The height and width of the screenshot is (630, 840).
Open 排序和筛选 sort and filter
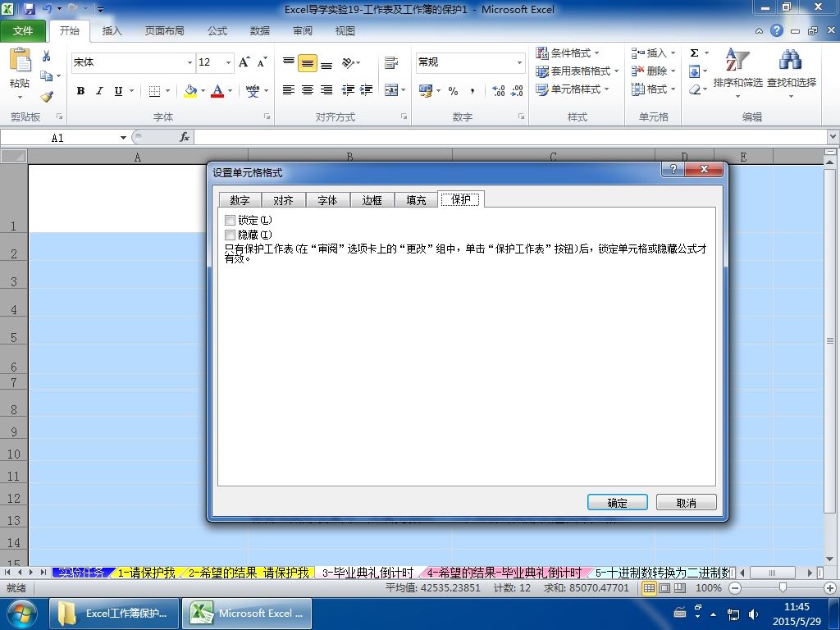(737, 72)
